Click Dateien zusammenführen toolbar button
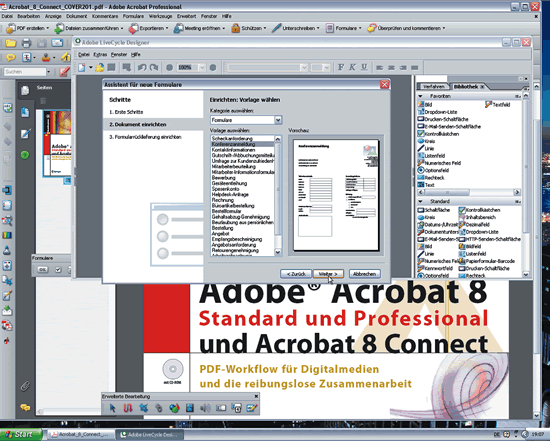The width and height of the screenshot is (550, 441). (x=89, y=28)
